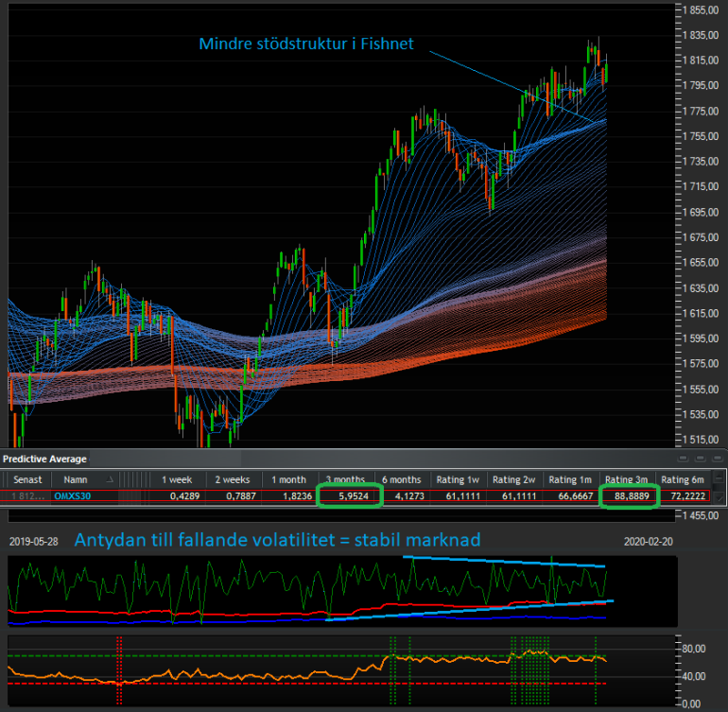Sort by Rating 1w column header
The width and height of the screenshot is (728, 712).
(x=458, y=479)
